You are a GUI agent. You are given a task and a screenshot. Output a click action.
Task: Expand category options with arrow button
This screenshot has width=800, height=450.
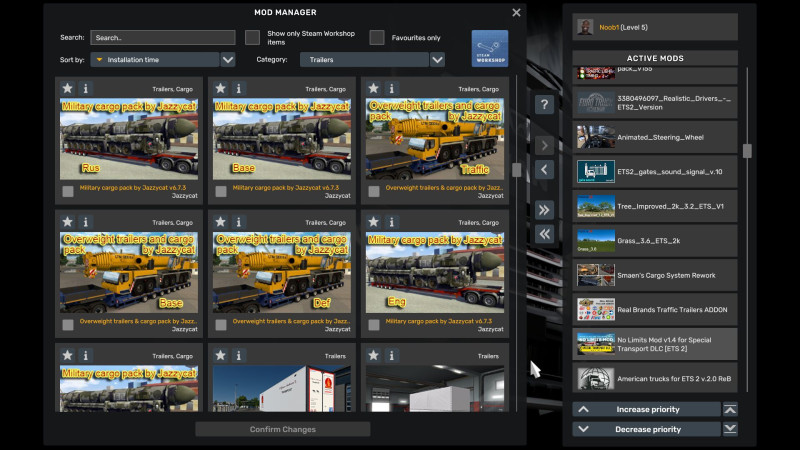click(437, 60)
